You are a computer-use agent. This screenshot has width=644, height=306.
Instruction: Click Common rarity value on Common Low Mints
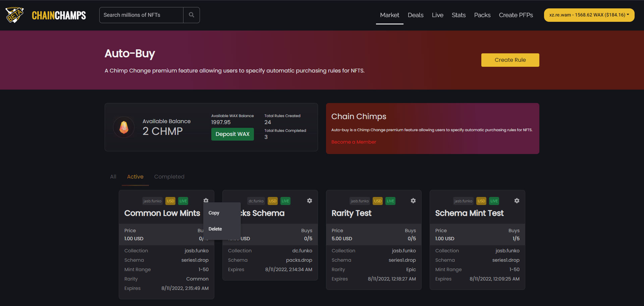point(197,279)
